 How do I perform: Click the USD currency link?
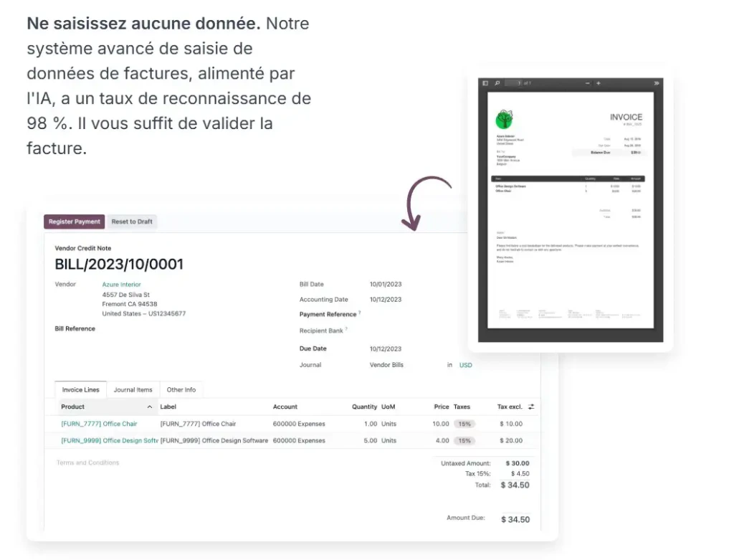tap(464, 365)
